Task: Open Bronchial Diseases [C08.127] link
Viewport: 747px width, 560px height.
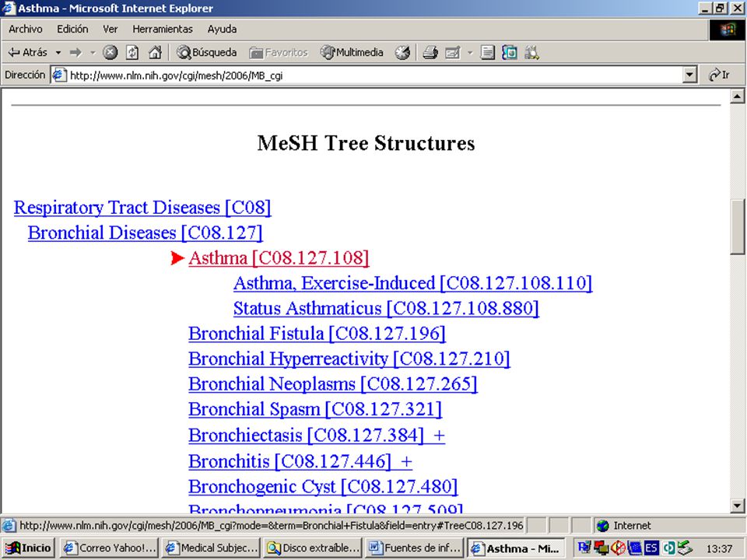Action: (x=146, y=233)
